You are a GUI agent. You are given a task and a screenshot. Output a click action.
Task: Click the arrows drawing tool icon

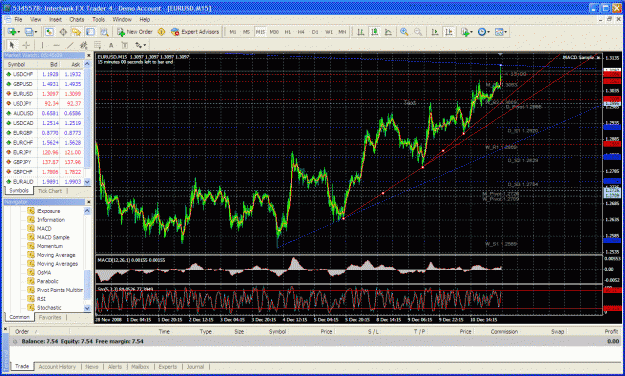point(138,45)
